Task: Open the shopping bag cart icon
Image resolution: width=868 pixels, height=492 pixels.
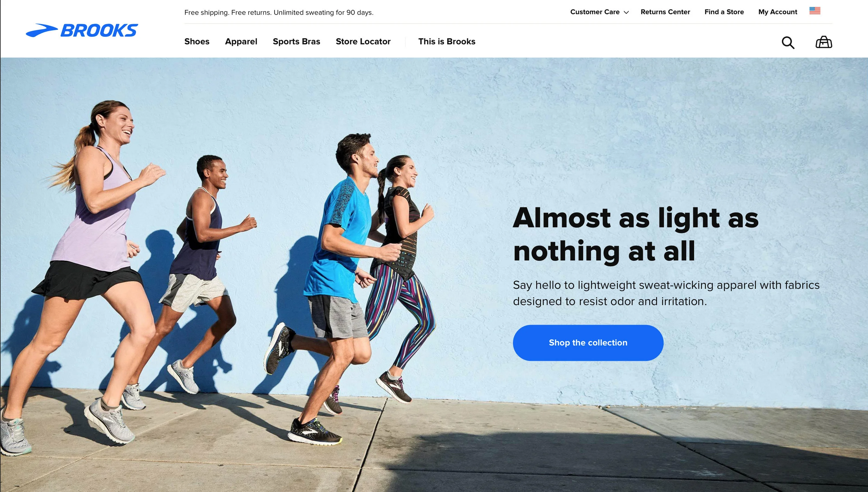Action: pyautogui.click(x=824, y=42)
